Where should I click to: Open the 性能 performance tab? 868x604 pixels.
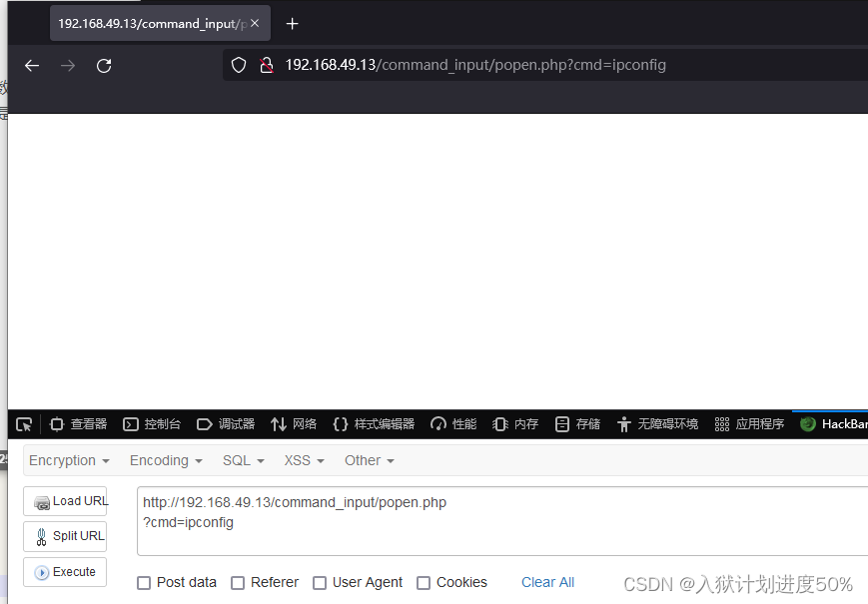pyautogui.click(x=453, y=424)
